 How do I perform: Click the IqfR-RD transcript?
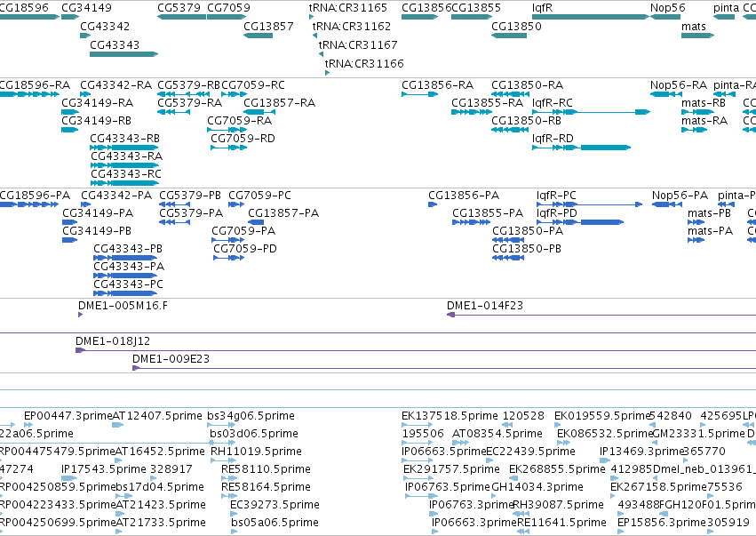582,148
